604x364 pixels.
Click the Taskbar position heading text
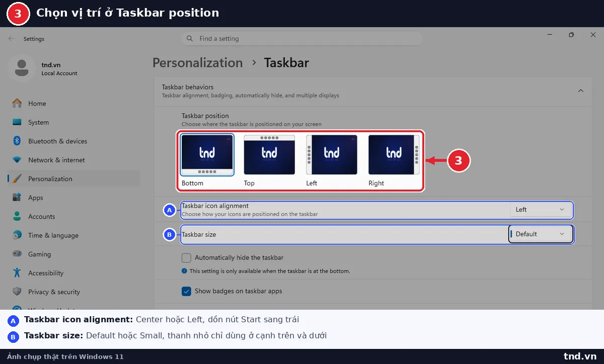click(205, 116)
